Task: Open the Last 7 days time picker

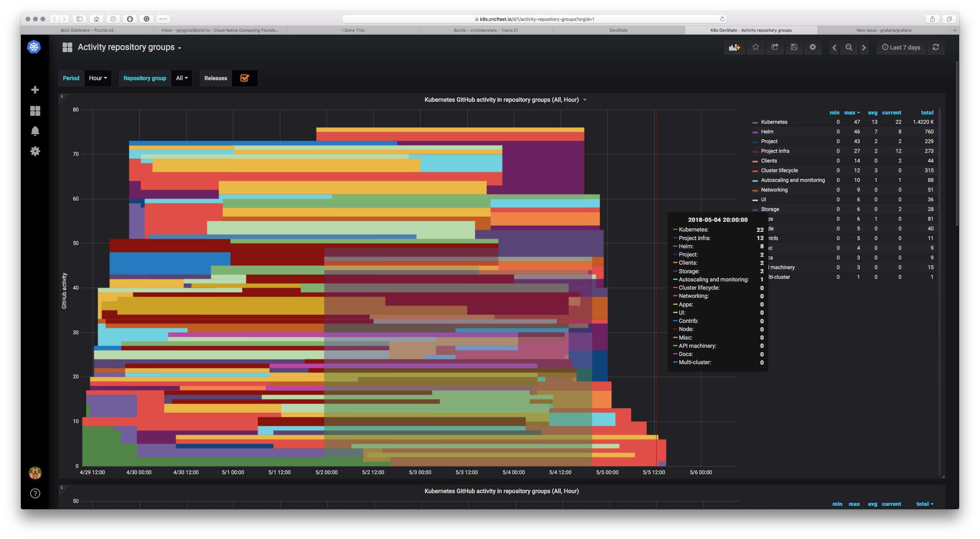Action: point(901,47)
